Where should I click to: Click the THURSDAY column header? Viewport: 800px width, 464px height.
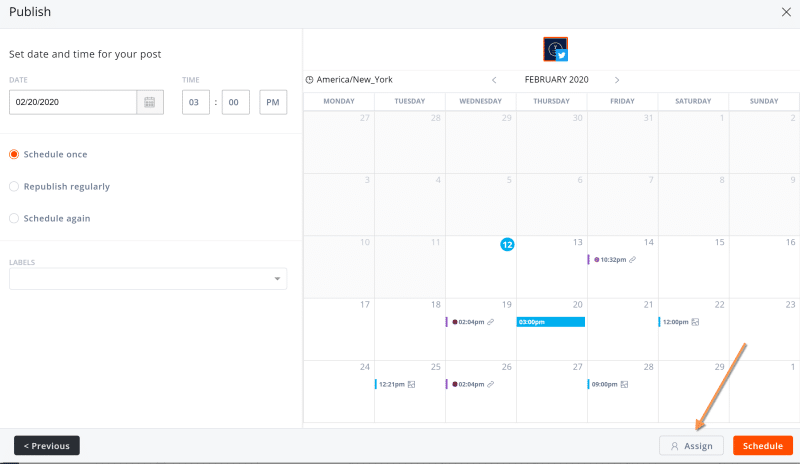click(551, 101)
